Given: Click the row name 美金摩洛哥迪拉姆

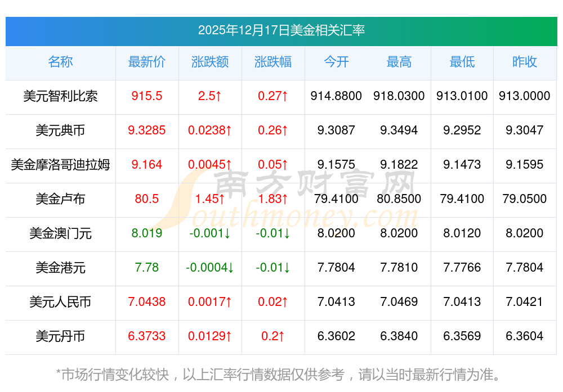Looking at the screenshot, I should coord(60,165).
